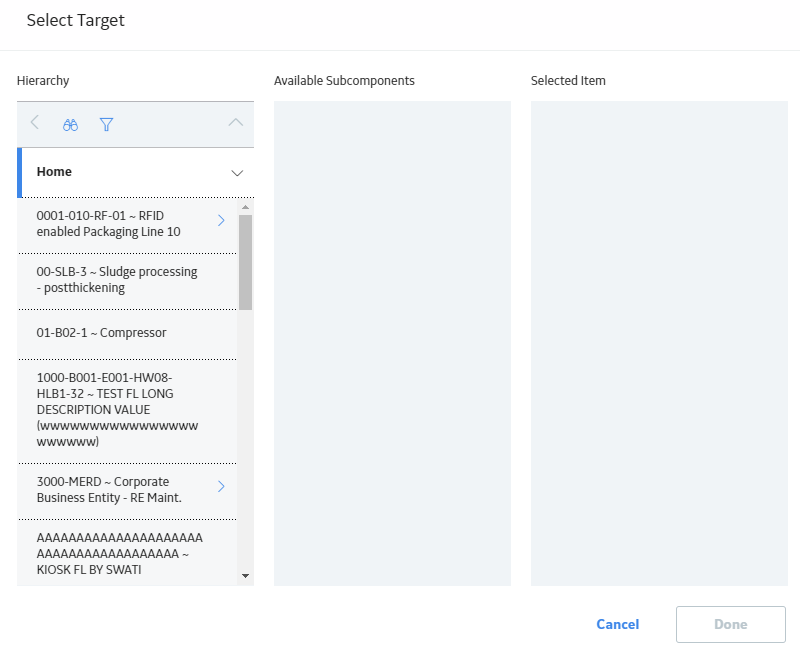Drill into 3000-MERD Corporate Business Entity arrow
The width and height of the screenshot is (800, 651).
coord(221,486)
